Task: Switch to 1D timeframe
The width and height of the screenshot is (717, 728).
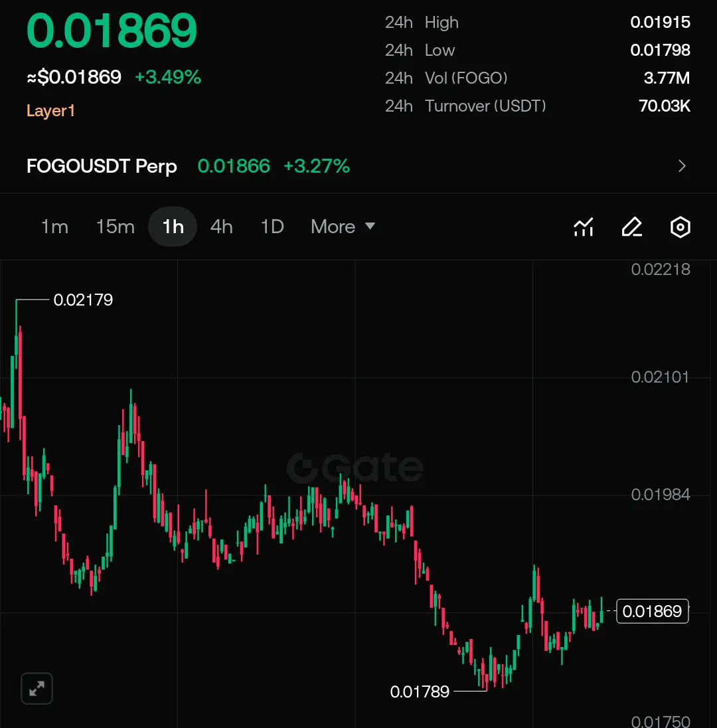Action: pyautogui.click(x=272, y=227)
